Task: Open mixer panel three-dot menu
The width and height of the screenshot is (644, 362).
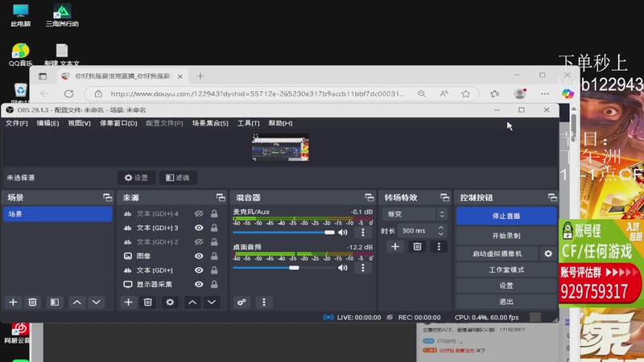Action: click(264, 302)
